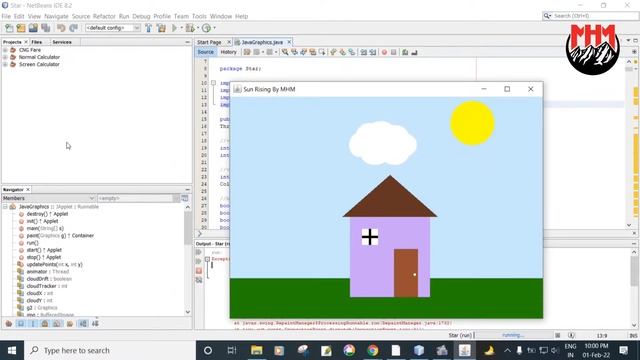Click the Shift Line Left icon
The width and height of the screenshot is (640, 360).
[x=363, y=52]
